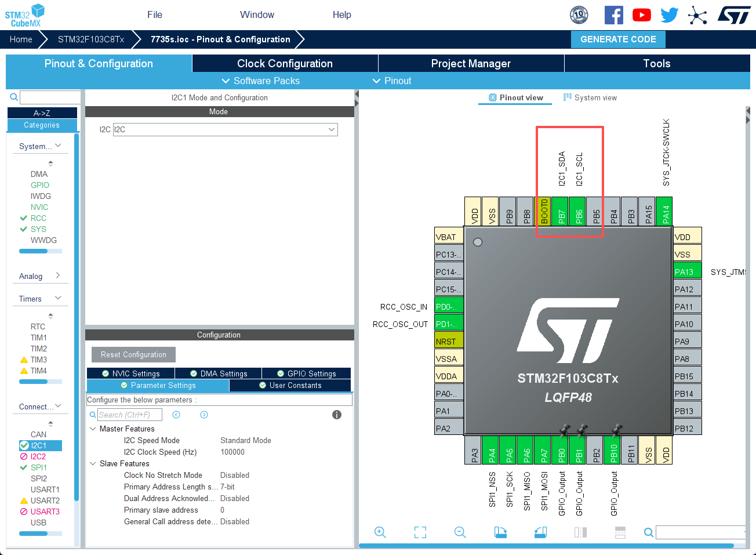
Task: Click the Reset Configuration button
Action: pyautogui.click(x=133, y=354)
